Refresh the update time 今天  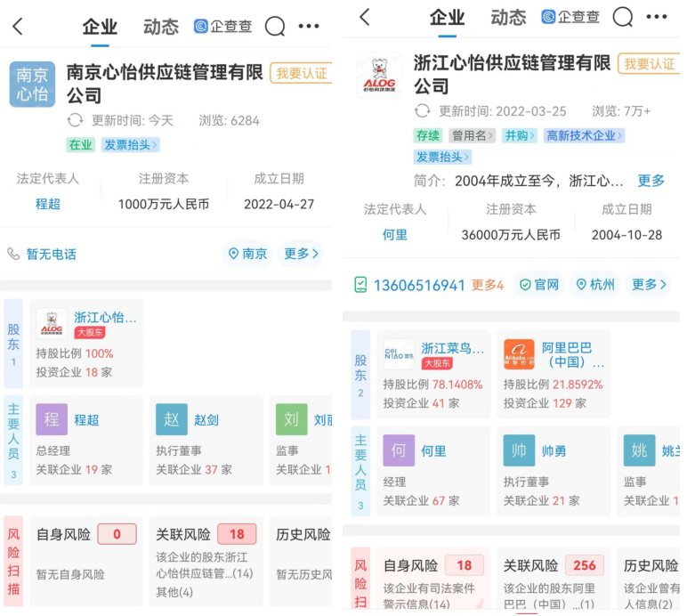click(x=75, y=120)
